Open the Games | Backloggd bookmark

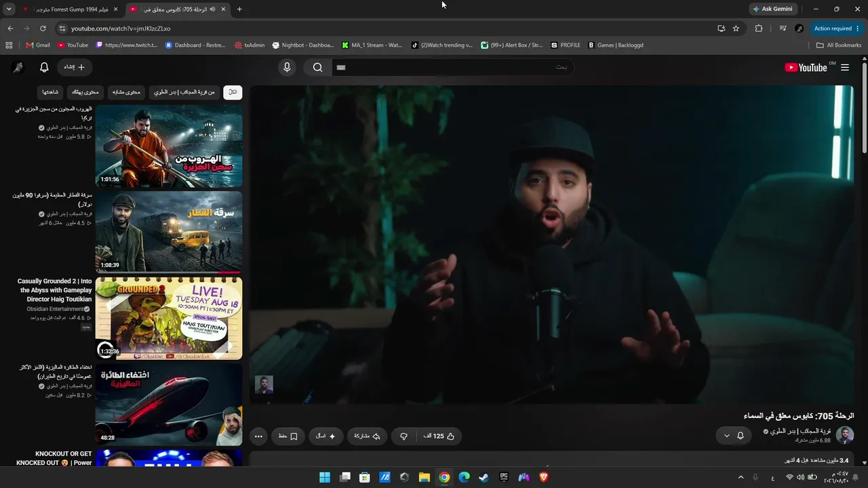pos(615,45)
